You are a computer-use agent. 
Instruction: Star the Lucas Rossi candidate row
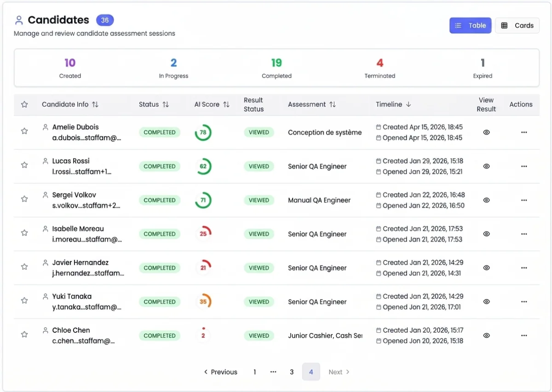24,165
